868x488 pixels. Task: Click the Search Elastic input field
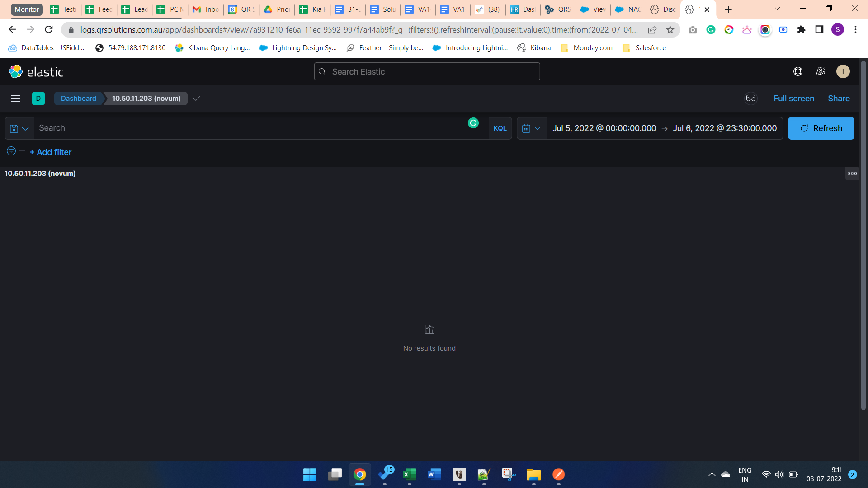click(x=427, y=72)
